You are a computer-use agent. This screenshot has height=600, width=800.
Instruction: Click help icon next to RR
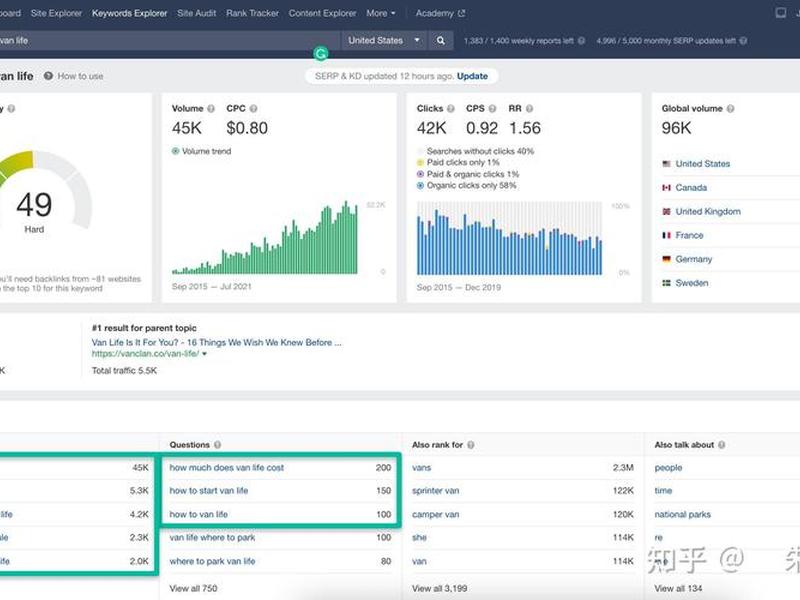tap(530, 109)
